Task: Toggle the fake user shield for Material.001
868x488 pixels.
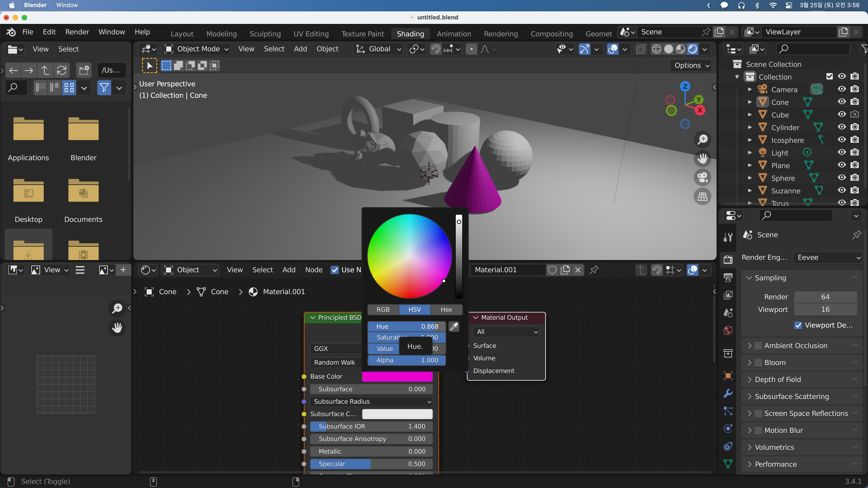Action: point(552,270)
